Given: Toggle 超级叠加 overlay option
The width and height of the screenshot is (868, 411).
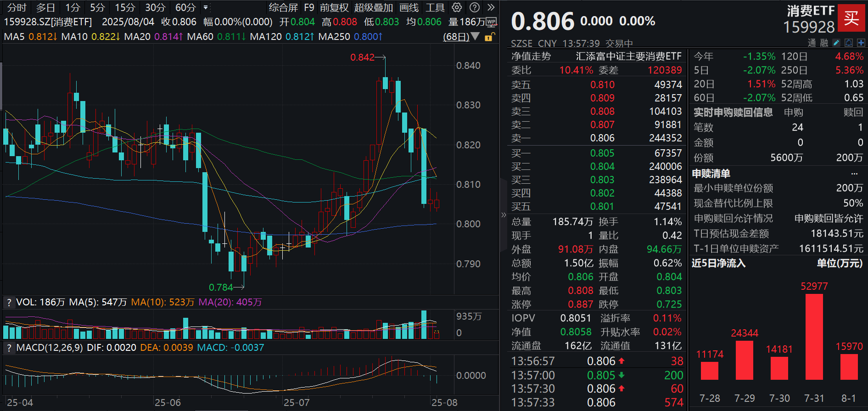Looking at the screenshot, I should [373, 7].
